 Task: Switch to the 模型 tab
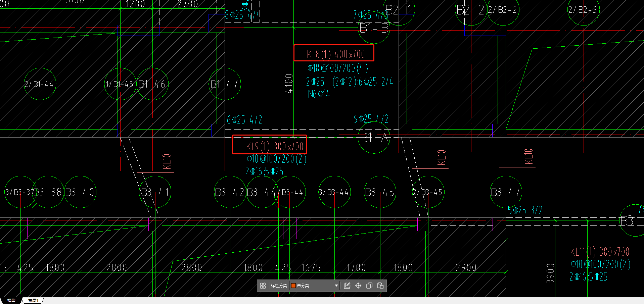[x=11, y=301]
